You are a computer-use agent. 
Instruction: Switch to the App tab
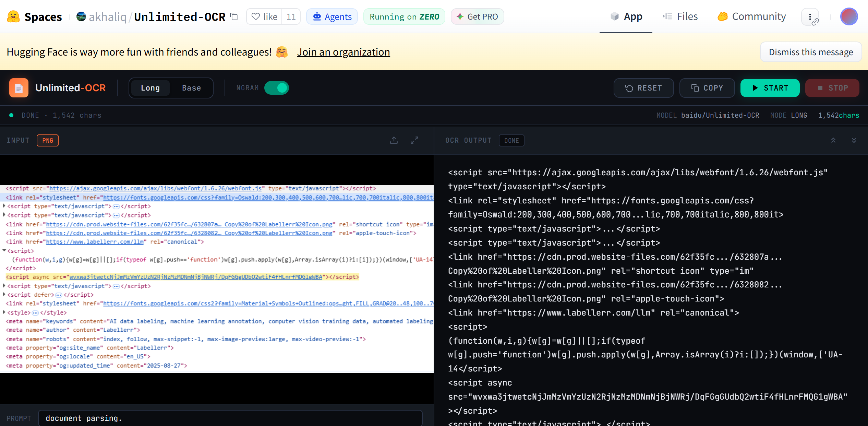626,16
